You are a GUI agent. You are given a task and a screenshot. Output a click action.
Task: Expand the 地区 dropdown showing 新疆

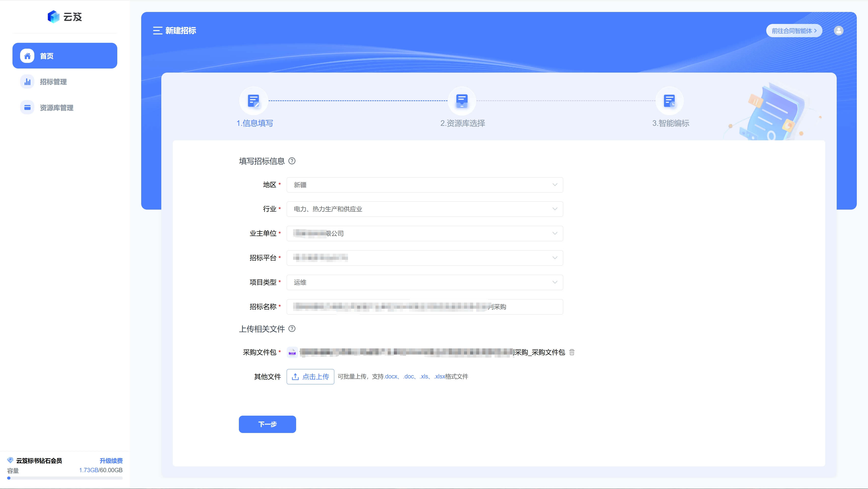(x=424, y=185)
